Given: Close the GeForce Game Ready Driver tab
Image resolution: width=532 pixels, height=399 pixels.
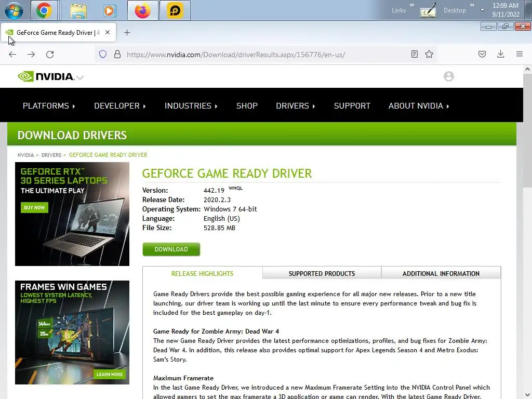Looking at the screenshot, I should click(x=107, y=32).
